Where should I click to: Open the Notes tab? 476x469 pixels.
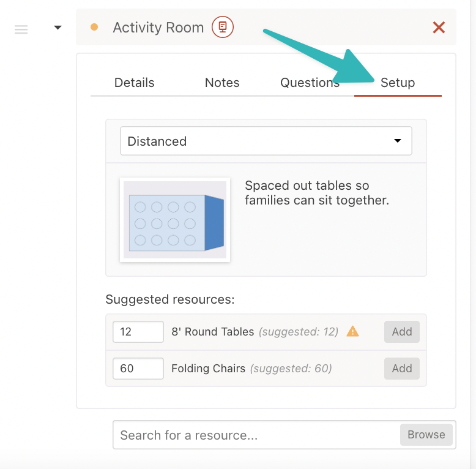click(222, 83)
